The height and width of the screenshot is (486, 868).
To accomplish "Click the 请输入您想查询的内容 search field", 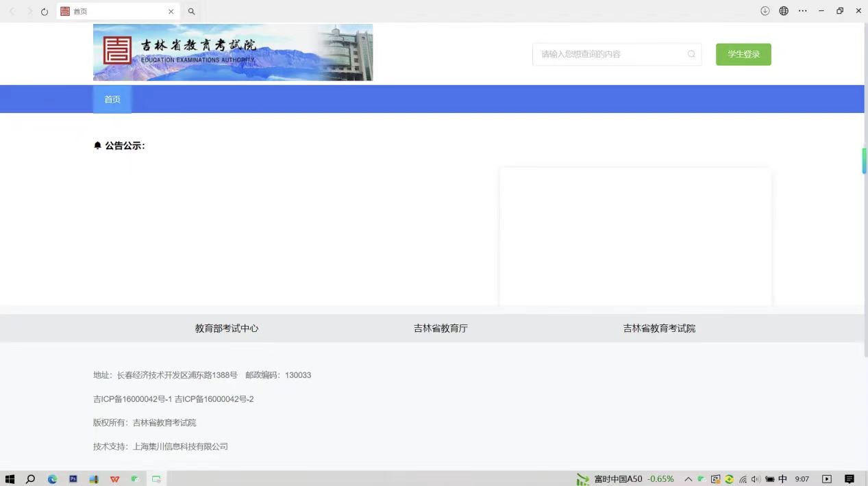I will pyautogui.click(x=610, y=54).
